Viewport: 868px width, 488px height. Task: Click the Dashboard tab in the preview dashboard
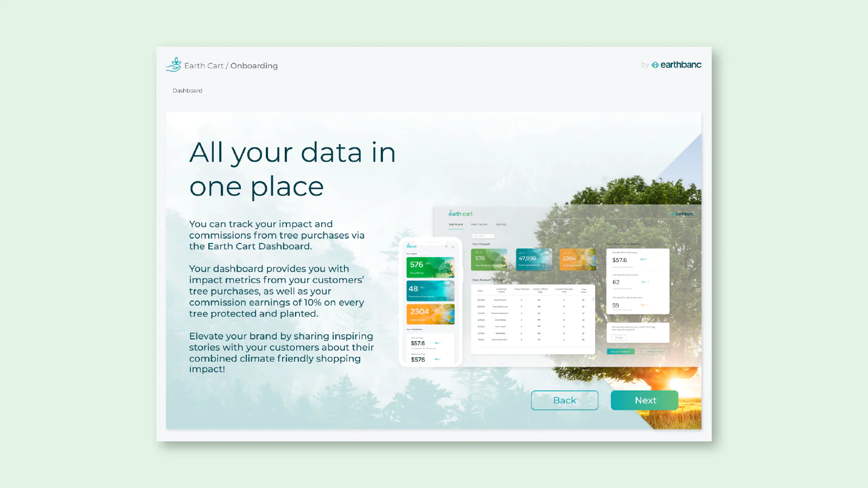pos(456,224)
